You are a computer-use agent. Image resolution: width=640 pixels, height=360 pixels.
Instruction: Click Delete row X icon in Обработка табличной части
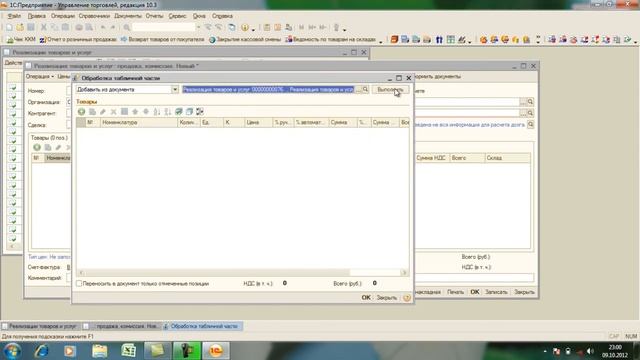coord(113,111)
